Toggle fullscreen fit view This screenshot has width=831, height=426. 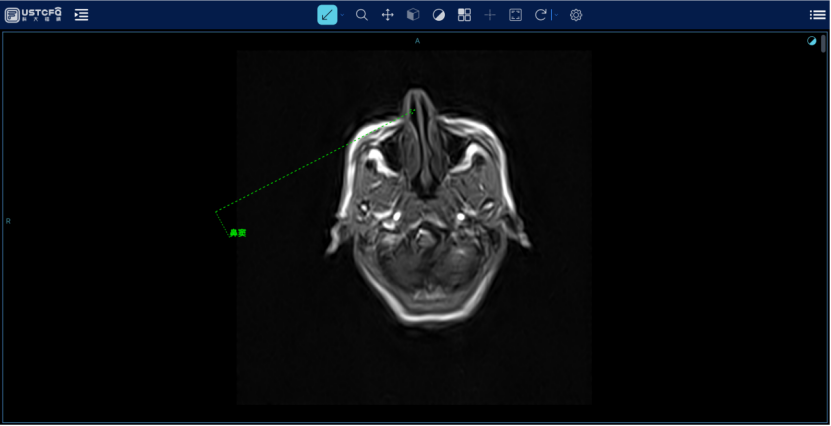[x=515, y=15]
